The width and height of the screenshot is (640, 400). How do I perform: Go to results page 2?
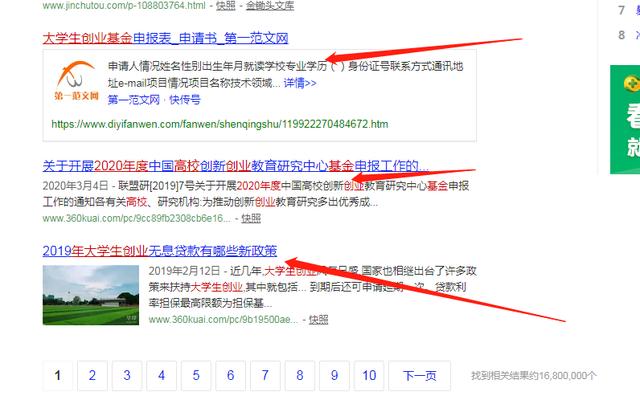click(x=92, y=376)
